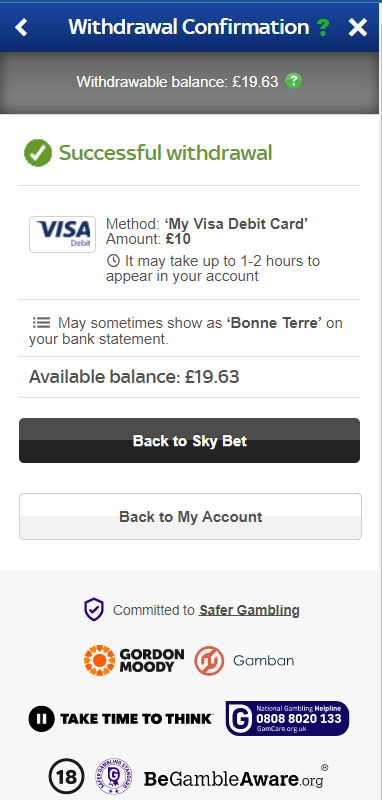
Task: Open the Safer Gambling link
Action: tap(249, 610)
